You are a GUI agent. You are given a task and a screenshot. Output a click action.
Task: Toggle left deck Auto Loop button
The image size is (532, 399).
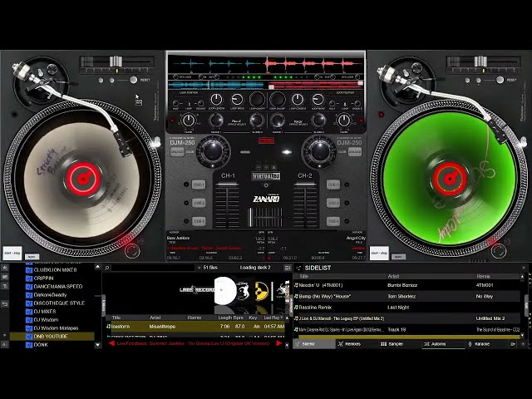[175, 77]
